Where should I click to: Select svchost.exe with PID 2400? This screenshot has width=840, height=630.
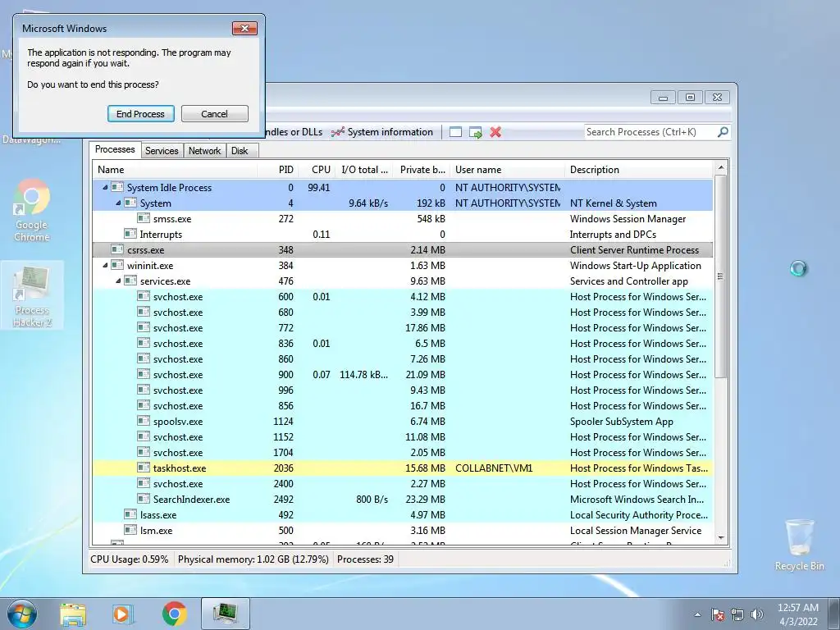click(x=403, y=484)
